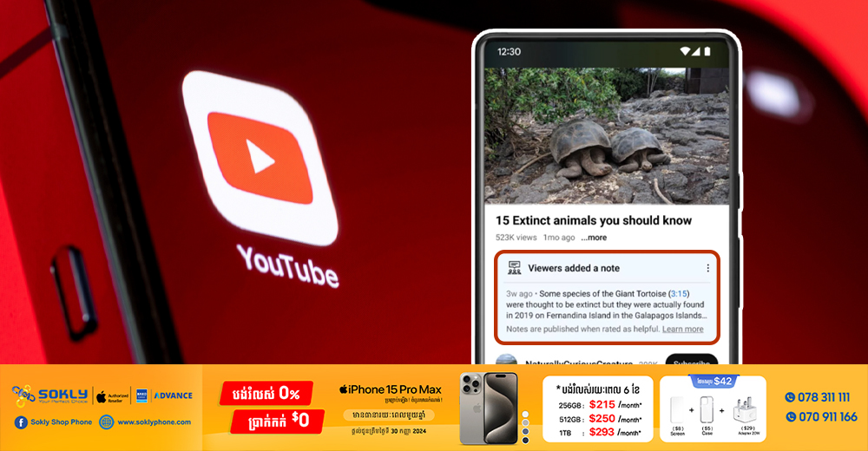Tap the giant tortoise video thumbnail
This screenshot has height=451, width=868.
(607, 136)
